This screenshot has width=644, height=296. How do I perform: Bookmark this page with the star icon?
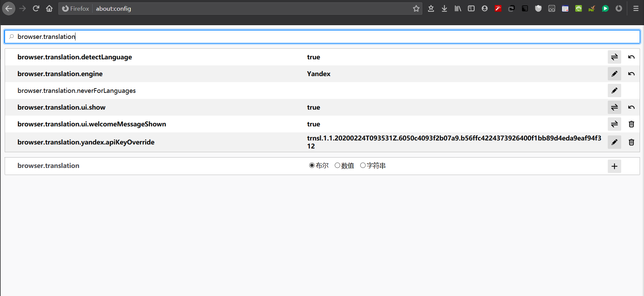click(416, 8)
